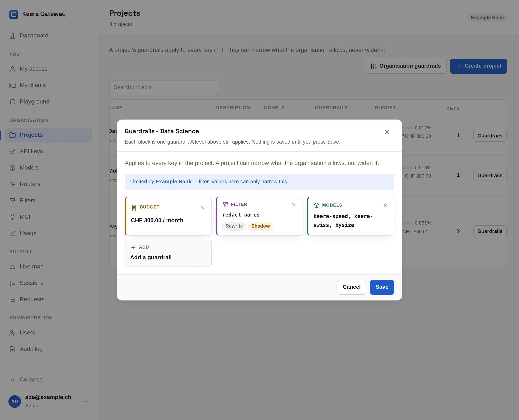Go to My access
Viewport: 519px width, 420px height.
(x=48, y=69)
